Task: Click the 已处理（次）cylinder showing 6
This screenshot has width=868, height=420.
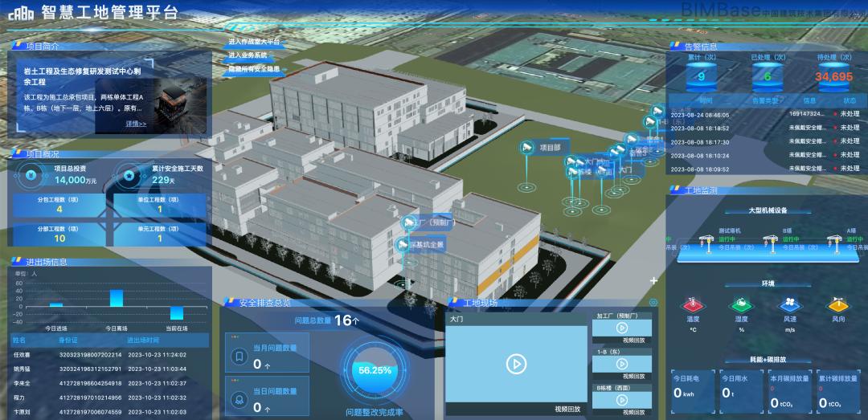Action: pyautogui.click(x=768, y=77)
